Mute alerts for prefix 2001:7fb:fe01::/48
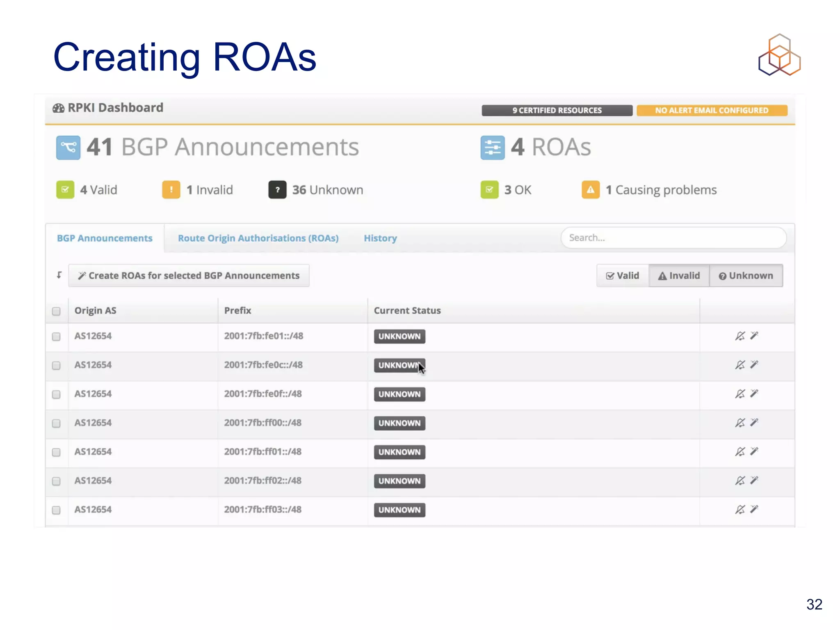Viewport: 840px width, 630px height. click(740, 336)
